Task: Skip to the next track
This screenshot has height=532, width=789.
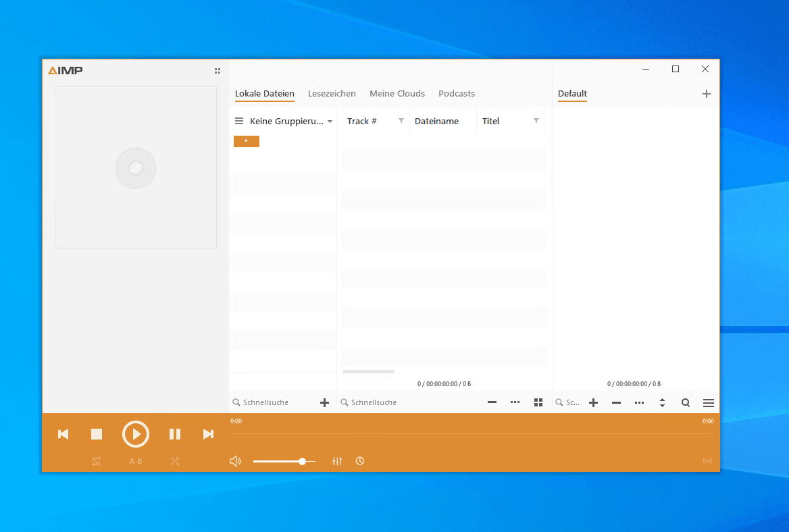Action: [x=208, y=434]
